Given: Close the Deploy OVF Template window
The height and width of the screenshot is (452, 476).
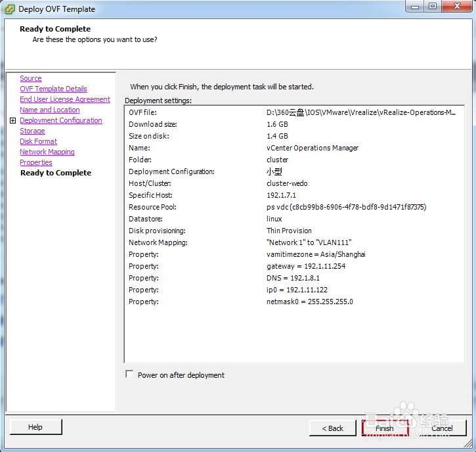Looking at the screenshot, I should 457,7.
